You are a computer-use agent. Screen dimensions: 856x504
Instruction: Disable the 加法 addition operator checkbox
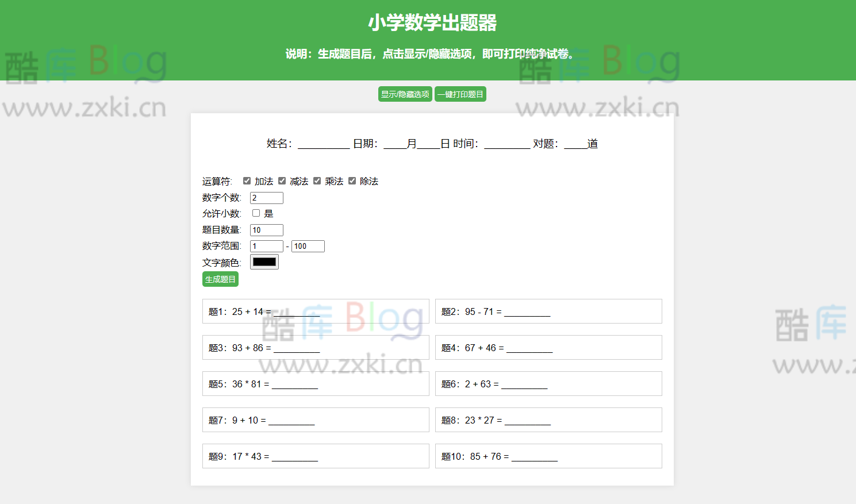pyautogui.click(x=247, y=180)
